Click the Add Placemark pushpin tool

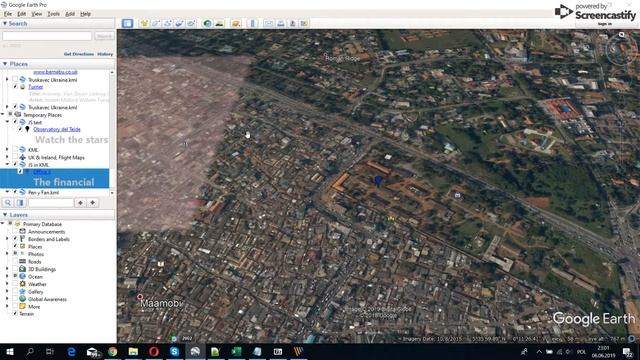tap(144, 23)
